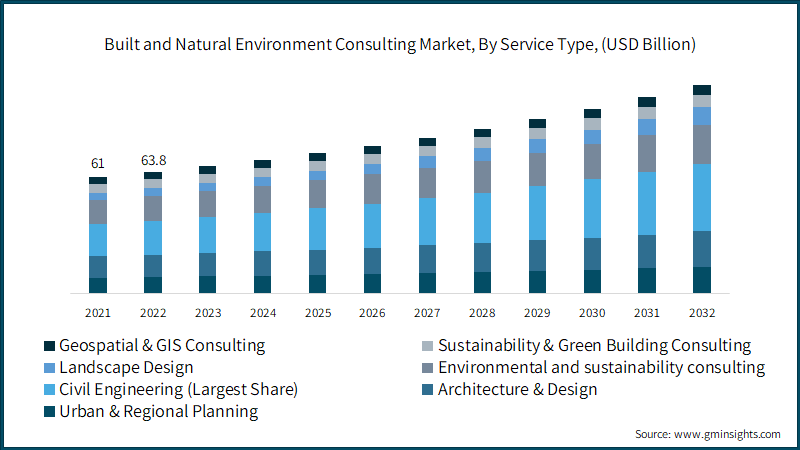Click the 2025 axis label
This screenshot has height=450, width=800.
(318, 313)
